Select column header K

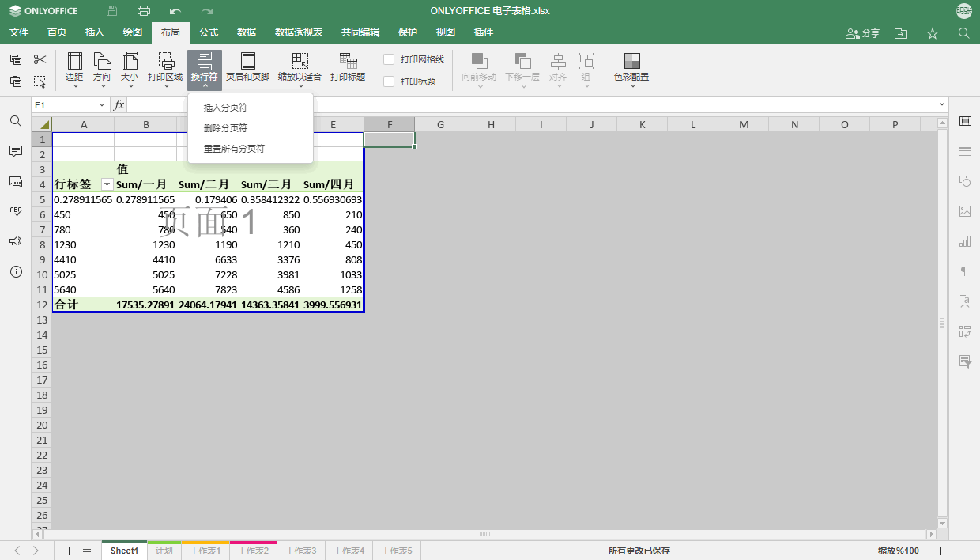click(643, 124)
